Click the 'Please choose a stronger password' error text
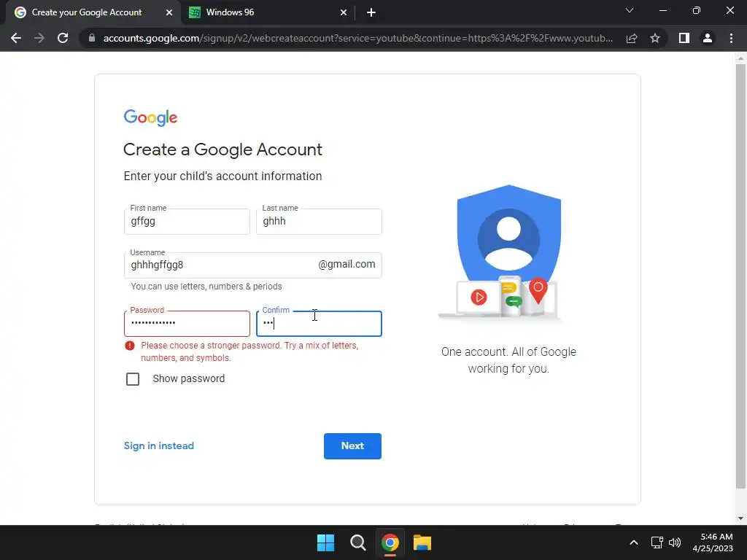 point(249,352)
